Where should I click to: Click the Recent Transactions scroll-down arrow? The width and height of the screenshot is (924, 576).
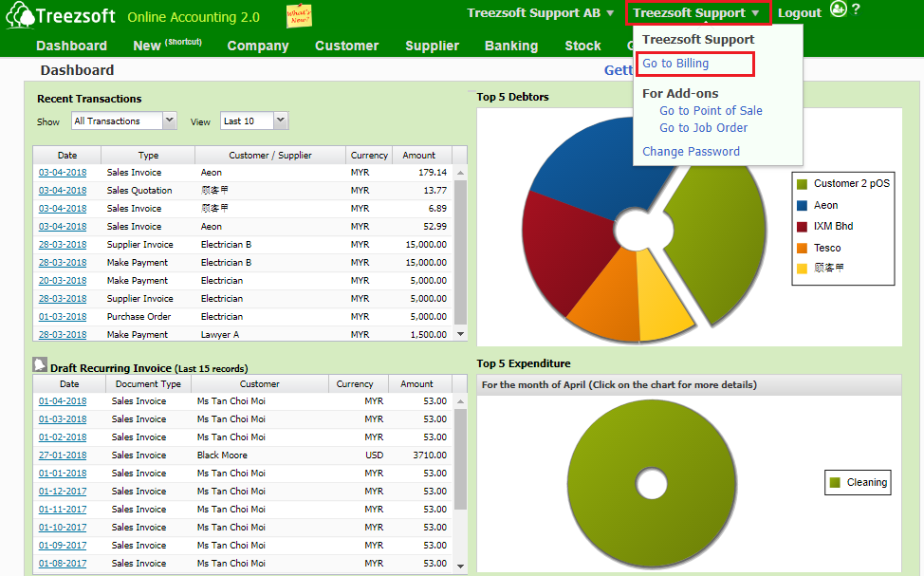pos(461,334)
